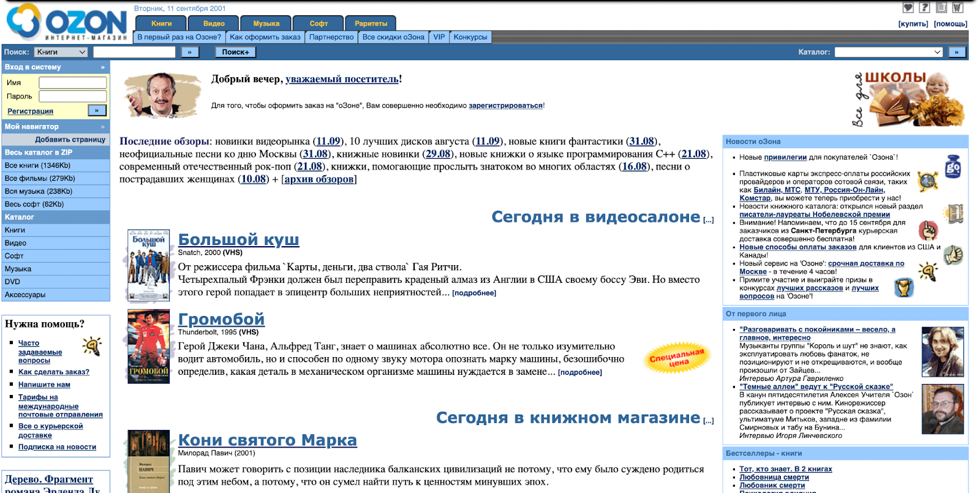Open 'Все книги (1346Kb)' ZIP catalog
Viewport: 980px width, 493px height.
[x=56, y=165]
